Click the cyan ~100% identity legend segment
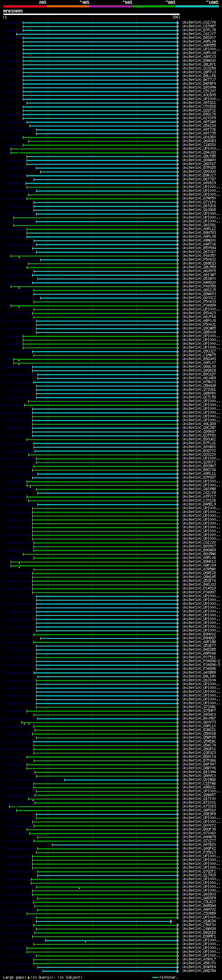The width and height of the screenshot is (222, 980). 197,7
